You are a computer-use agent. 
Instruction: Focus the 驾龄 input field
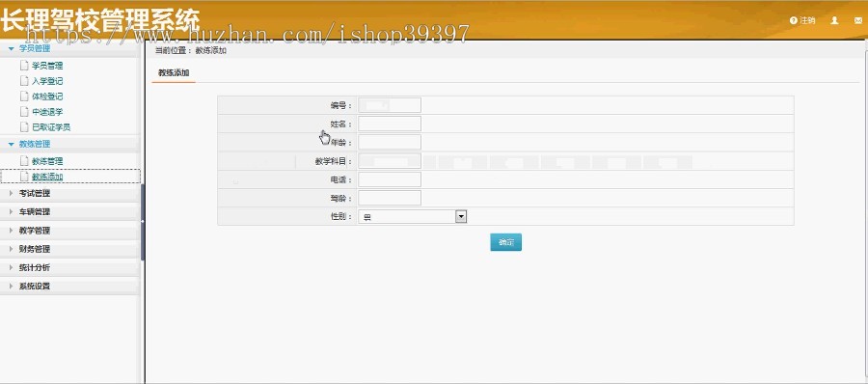(x=390, y=198)
